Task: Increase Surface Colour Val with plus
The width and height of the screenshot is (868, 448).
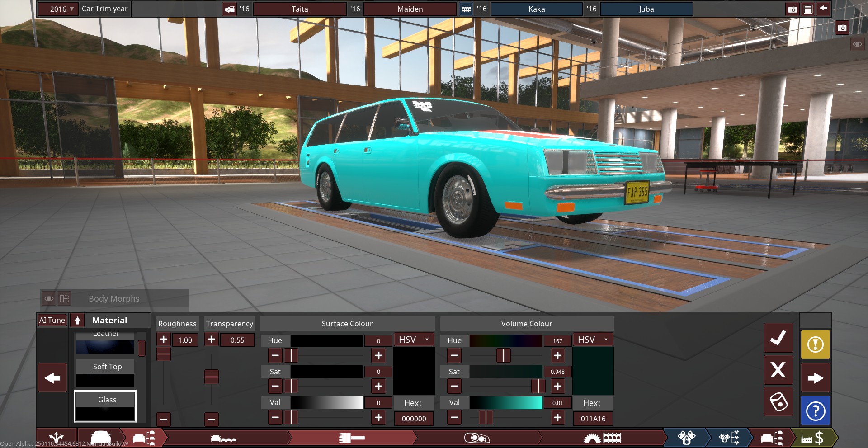Action: pyautogui.click(x=378, y=418)
